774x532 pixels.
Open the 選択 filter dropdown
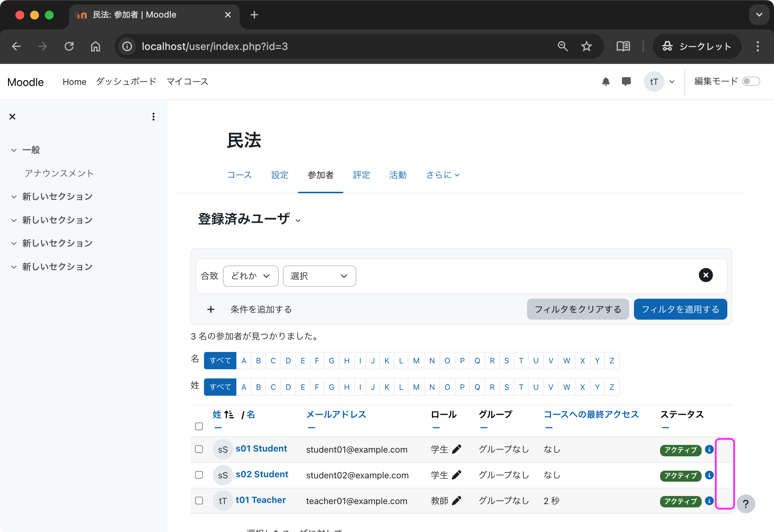pos(319,276)
